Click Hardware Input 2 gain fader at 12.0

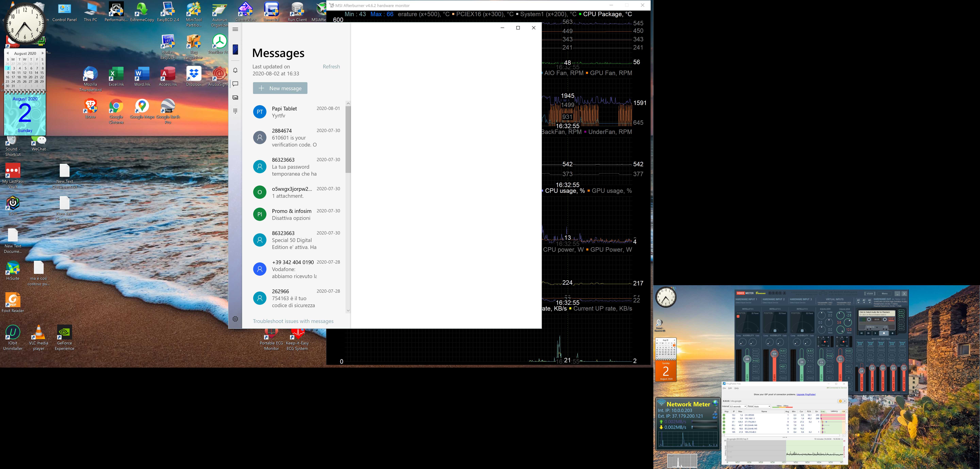pyautogui.click(x=775, y=354)
